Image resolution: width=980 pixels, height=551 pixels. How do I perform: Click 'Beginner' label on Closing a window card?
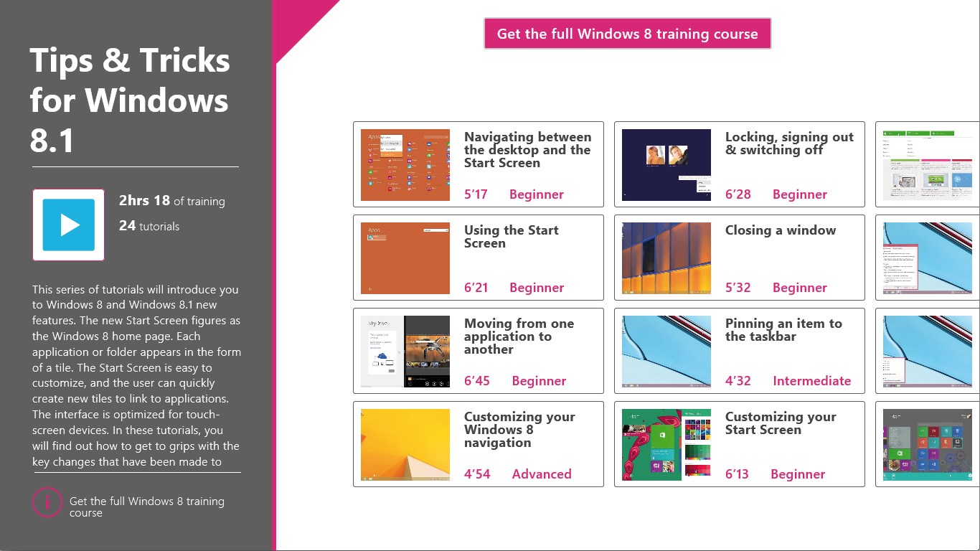pos(800,288)
